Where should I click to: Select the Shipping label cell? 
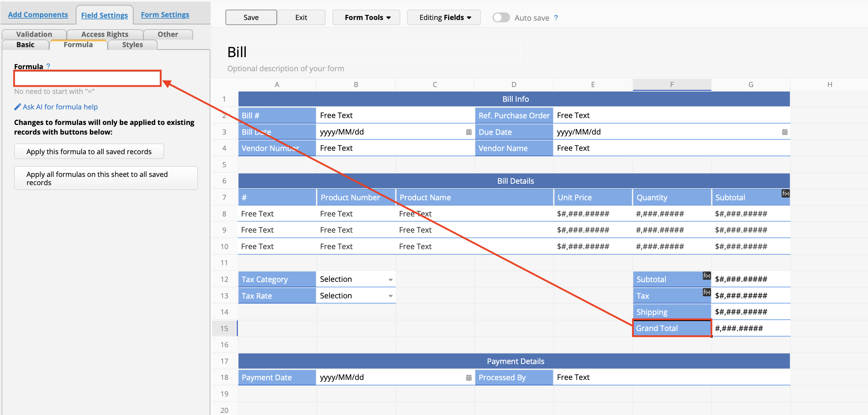coord(672,312)
